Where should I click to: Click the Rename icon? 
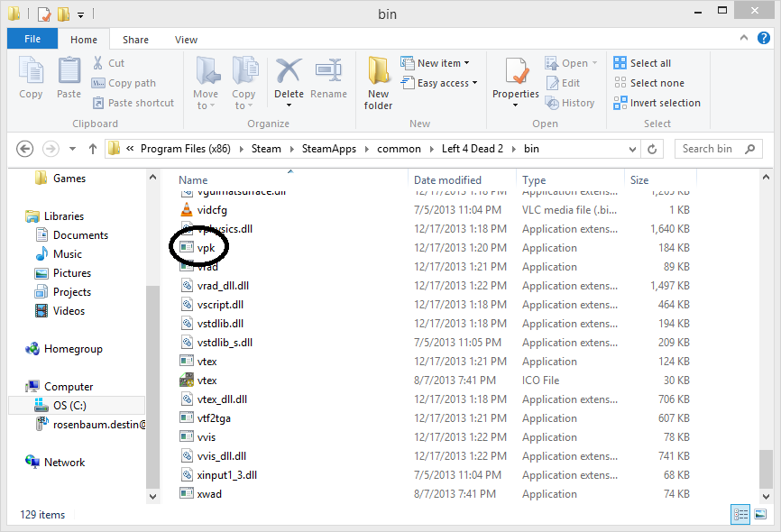(x=329, y=70)
